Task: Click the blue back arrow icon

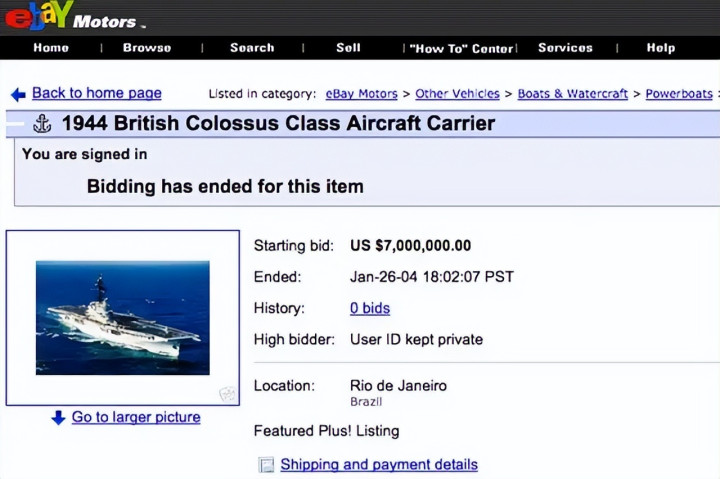Action: [x=18, y=94]
